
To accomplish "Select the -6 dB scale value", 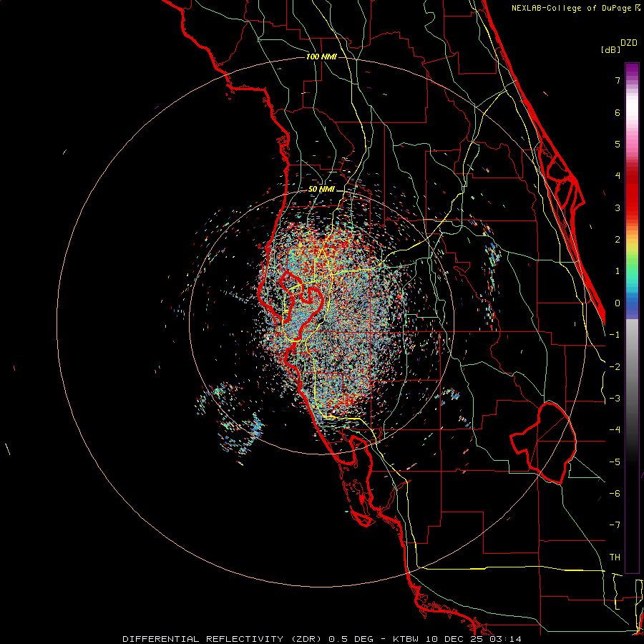I will point(615,494).
